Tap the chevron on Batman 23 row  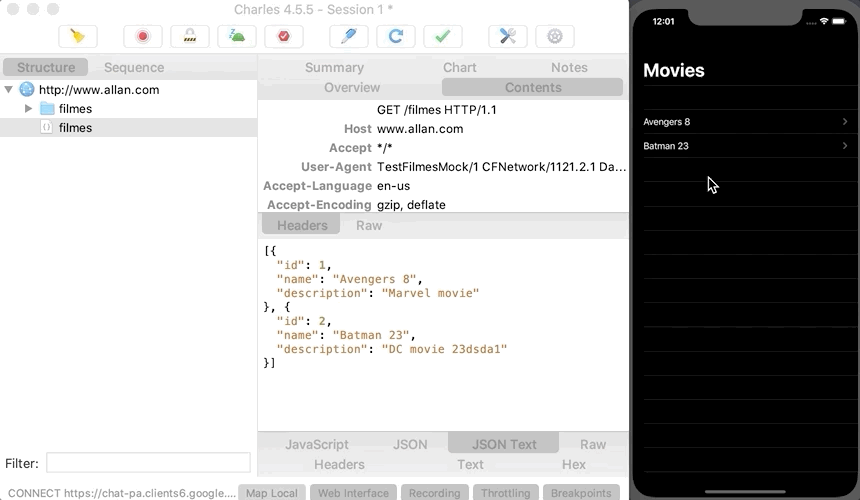(x=845, y=146)
